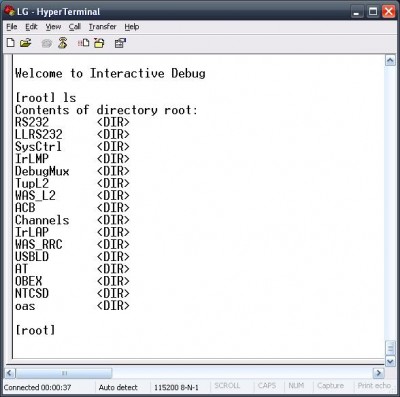Click the Open file toolbar icon
This screenshot has width=400, height=397.
pos(25,43)
